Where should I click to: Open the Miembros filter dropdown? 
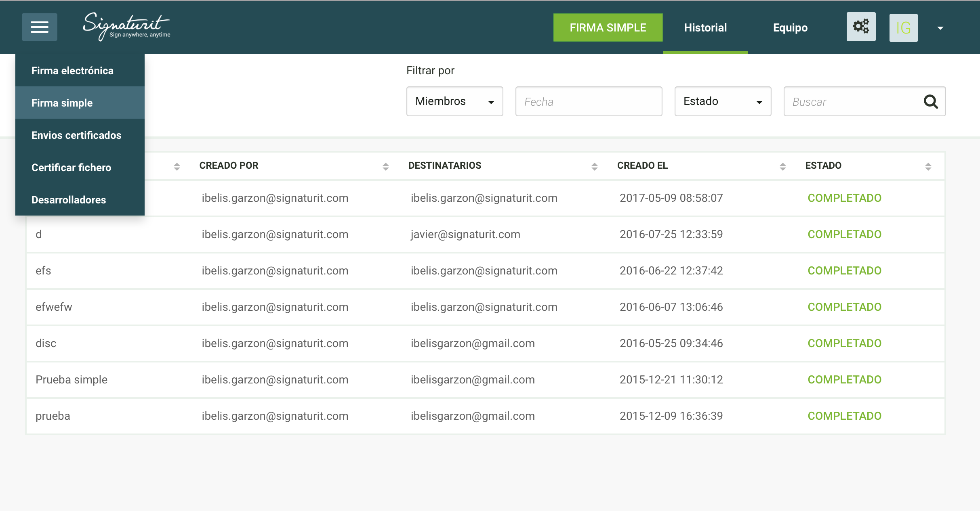point(454,101)
